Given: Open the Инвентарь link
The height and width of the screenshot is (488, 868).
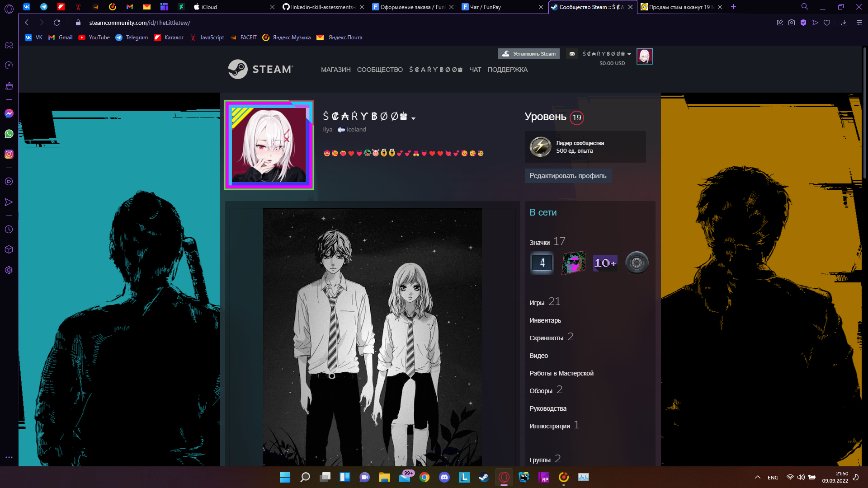Looking at the screenshot, I should point(545,320).
